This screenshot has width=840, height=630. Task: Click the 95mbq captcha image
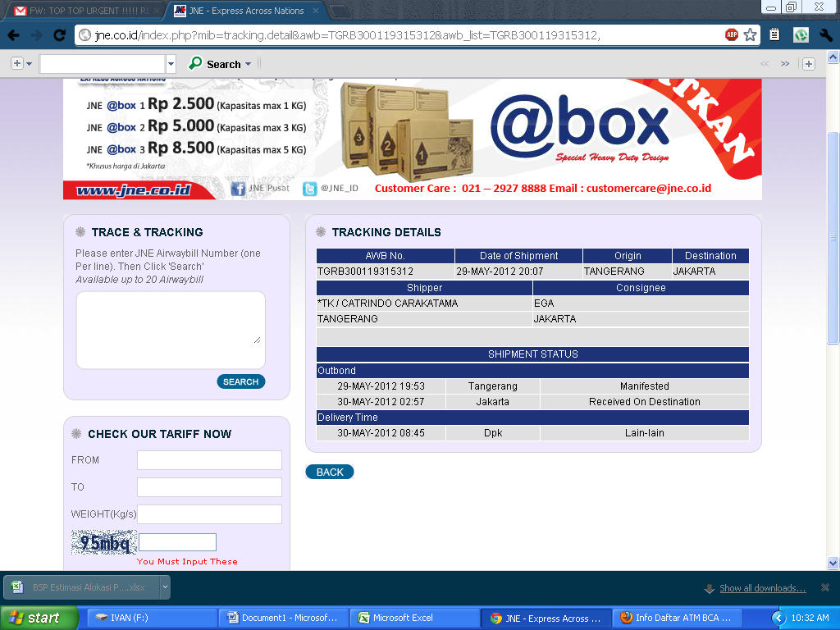[x=104, y=543]
